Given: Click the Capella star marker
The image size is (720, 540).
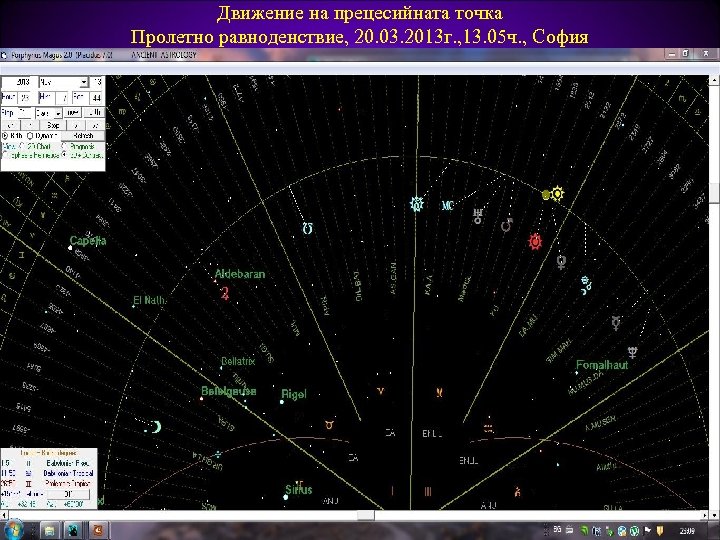Looking at the screenshot, I should 70,248.
